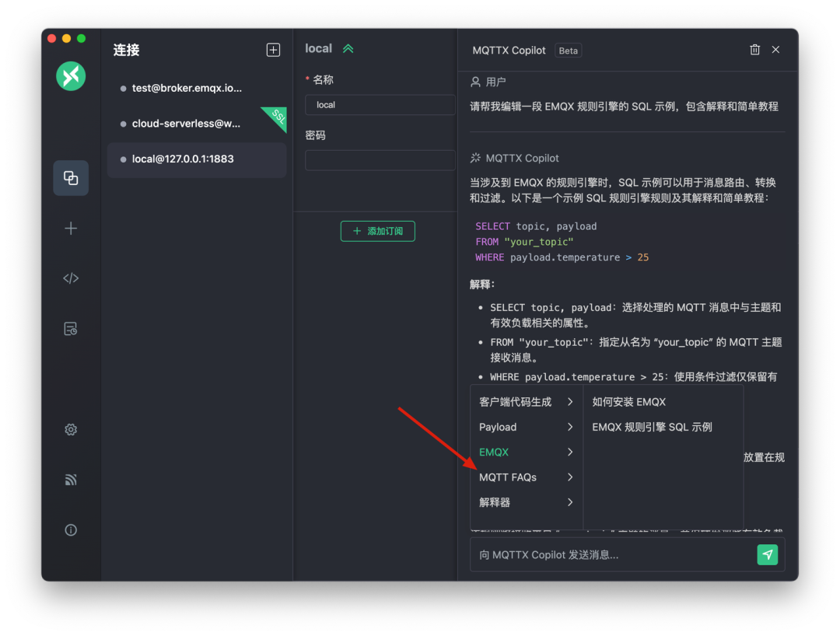Open 解释器 preset menu item
Viewport: 840px width, 636px height.
click(x=526, y=503)
